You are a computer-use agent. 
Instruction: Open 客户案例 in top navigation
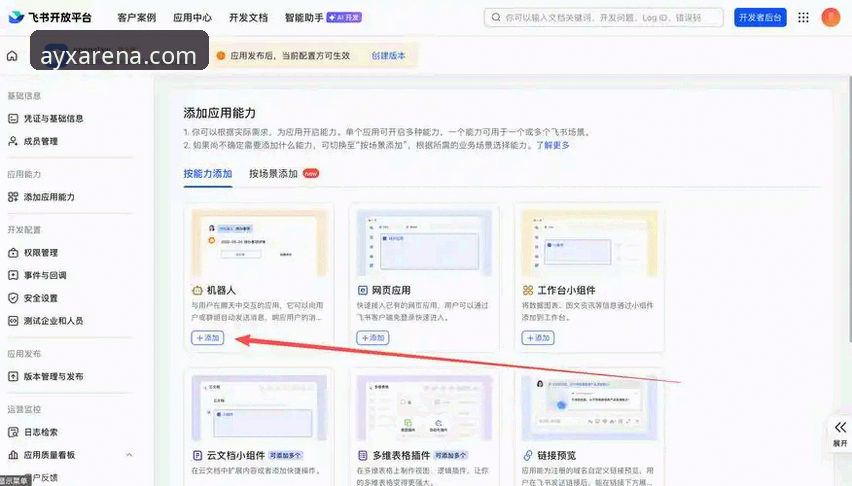pyautogui.click(x=136, y=17)
